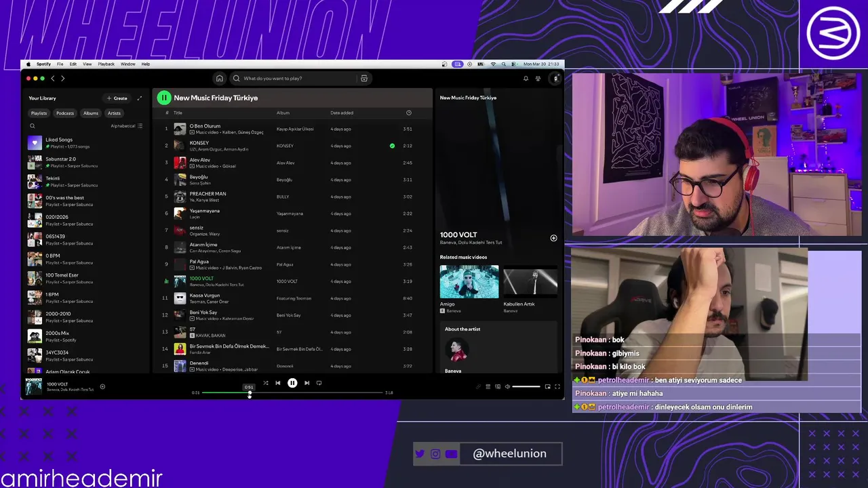Viewport: 868px width, 488px height.
Task: Toggle shuffle playback
Action: click(265, 383)
